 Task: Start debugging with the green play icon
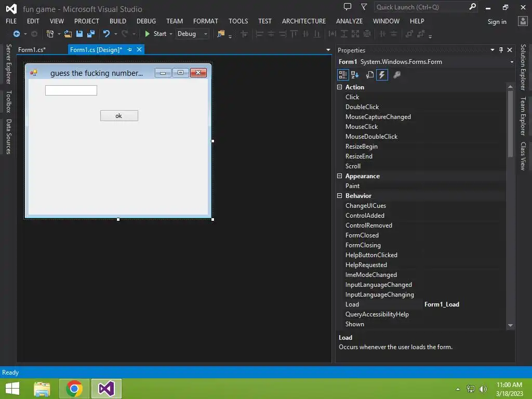pos(147,34)
